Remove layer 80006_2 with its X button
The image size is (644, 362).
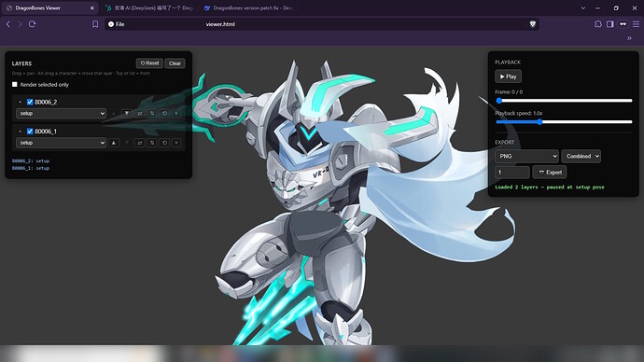pos(176,113)
